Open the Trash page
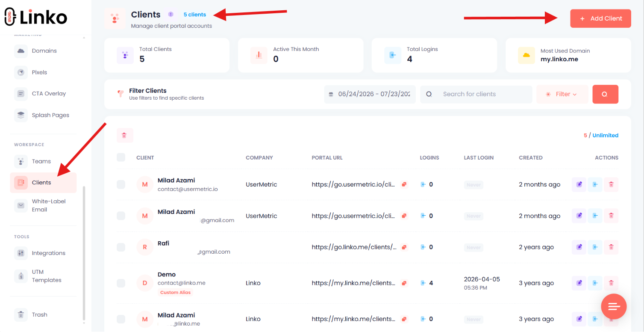 coord(43,314)
